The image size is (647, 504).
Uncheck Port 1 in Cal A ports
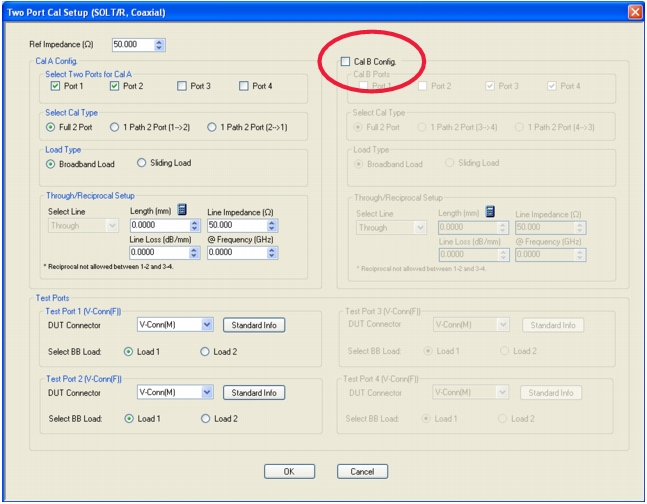56,86
